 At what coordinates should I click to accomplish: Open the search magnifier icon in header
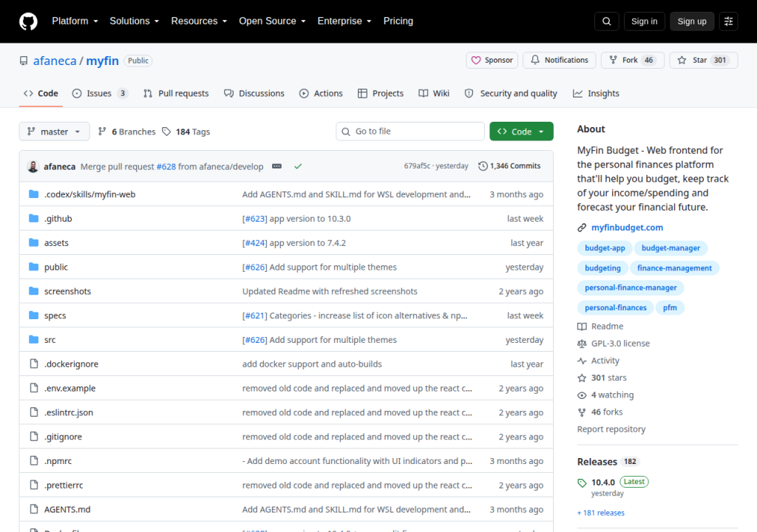click(606, 21)
